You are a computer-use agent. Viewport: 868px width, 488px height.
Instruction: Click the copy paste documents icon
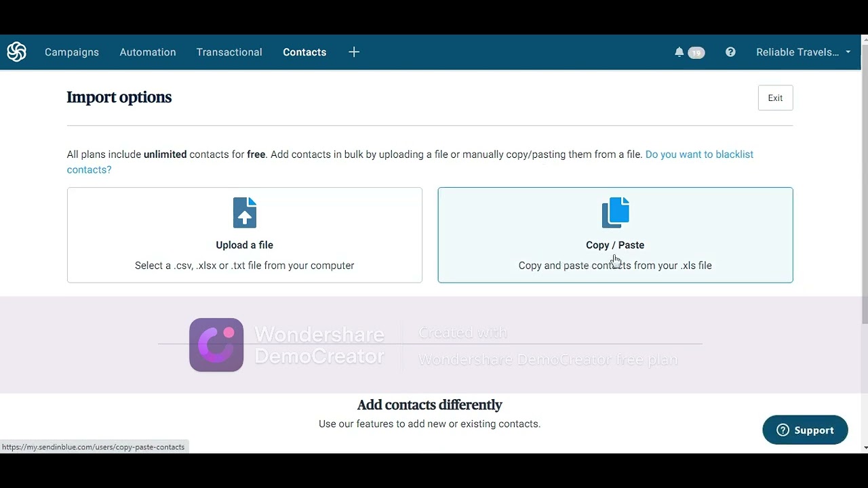[615, 213]
